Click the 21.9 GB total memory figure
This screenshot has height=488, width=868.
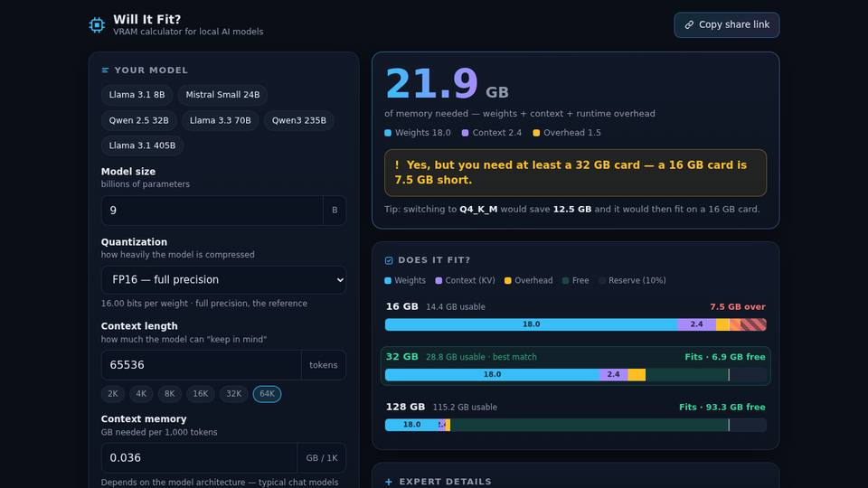pyautogui.click(x=447, y=83)
